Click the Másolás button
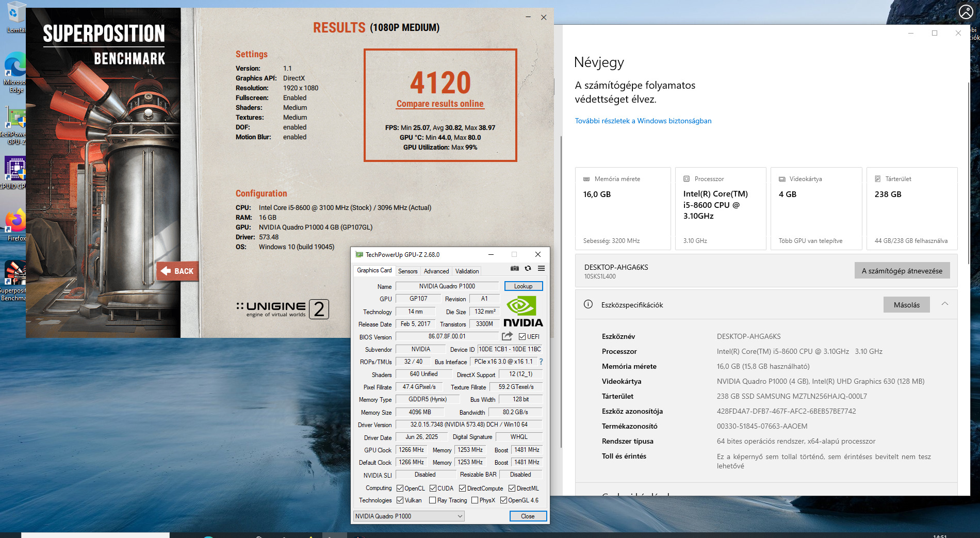The image size is (980, 538). (x=906, y=305)
